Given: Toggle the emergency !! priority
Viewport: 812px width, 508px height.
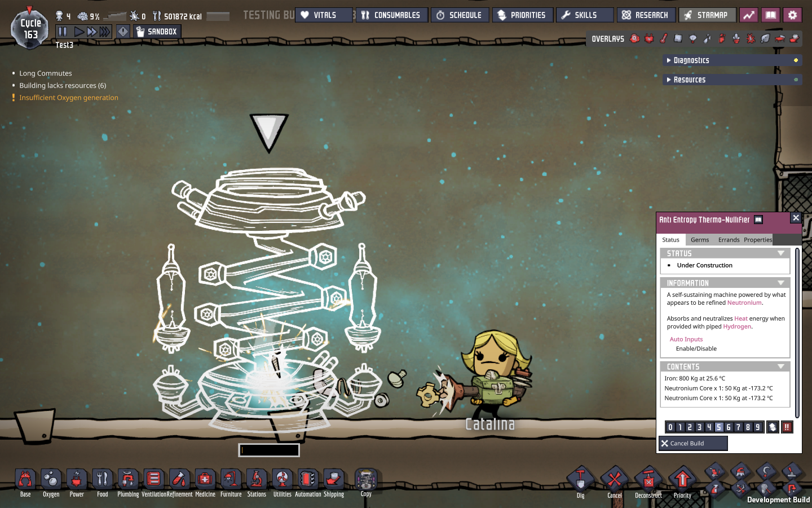Looking at the screenshot, I should point(787,427).
